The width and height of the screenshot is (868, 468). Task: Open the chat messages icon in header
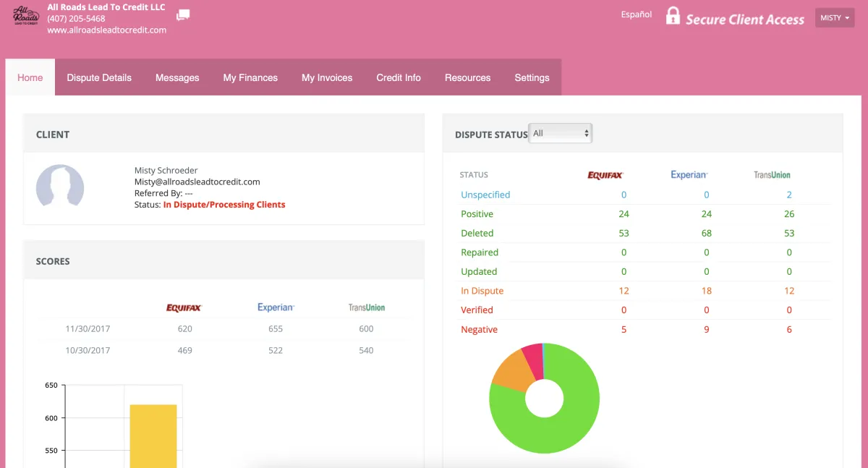(x=183, y=15)
